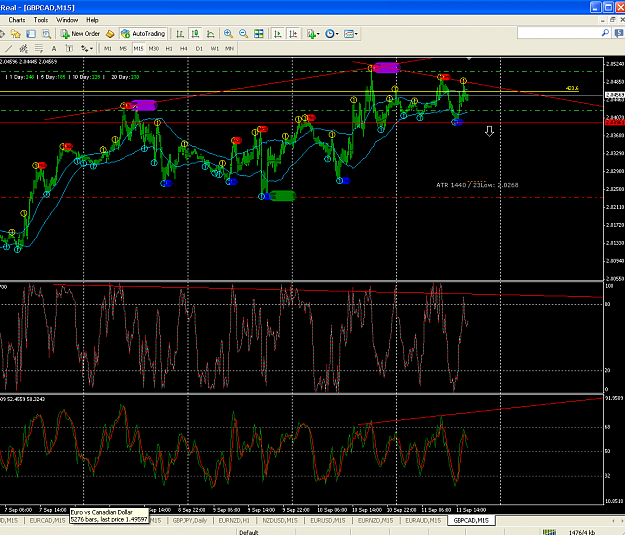Select the active GBPCAD,M15 chart tab
Viewport: 625px width, 535px height.
click(x=471, y=521)
